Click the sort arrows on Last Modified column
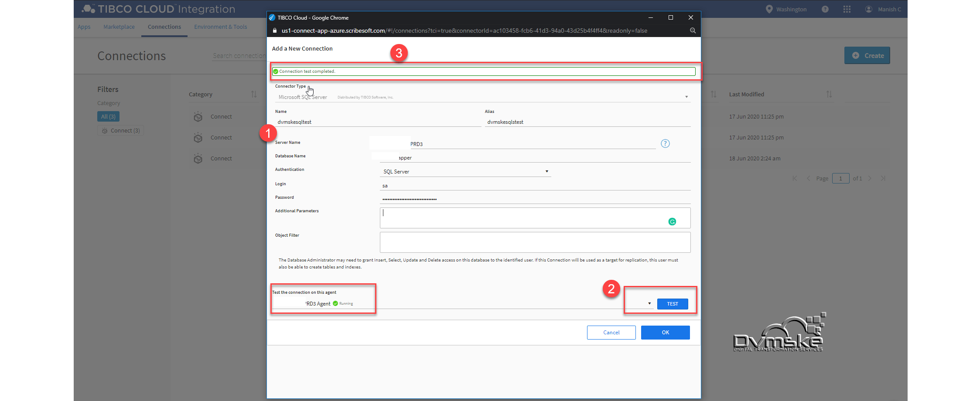Image resolution: width=980 pixels, height=401 pixels. (830, 94)
